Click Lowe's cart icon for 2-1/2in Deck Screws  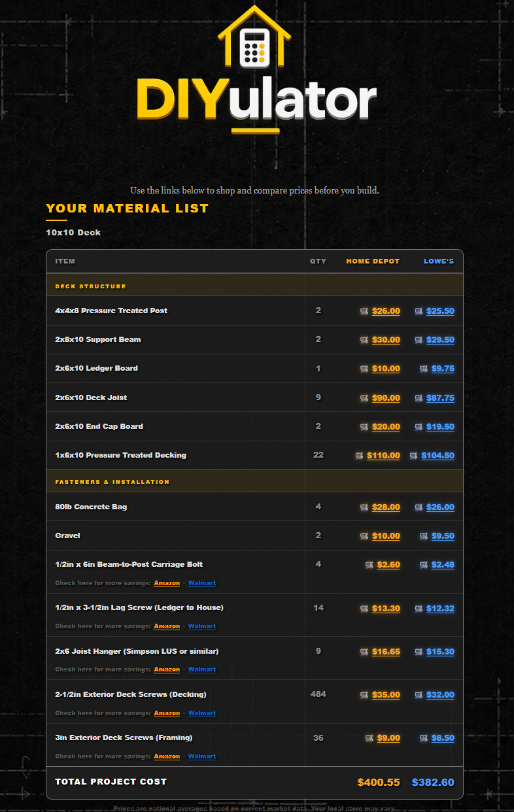419,695
